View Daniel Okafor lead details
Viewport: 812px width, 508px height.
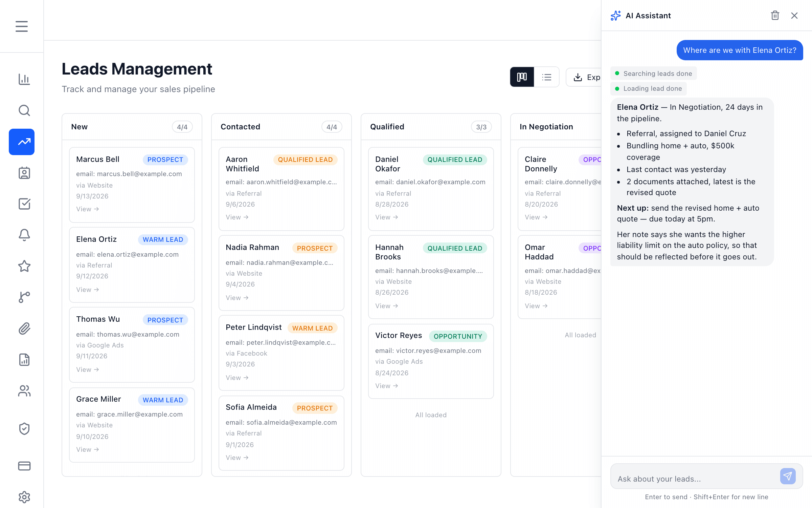386,217
